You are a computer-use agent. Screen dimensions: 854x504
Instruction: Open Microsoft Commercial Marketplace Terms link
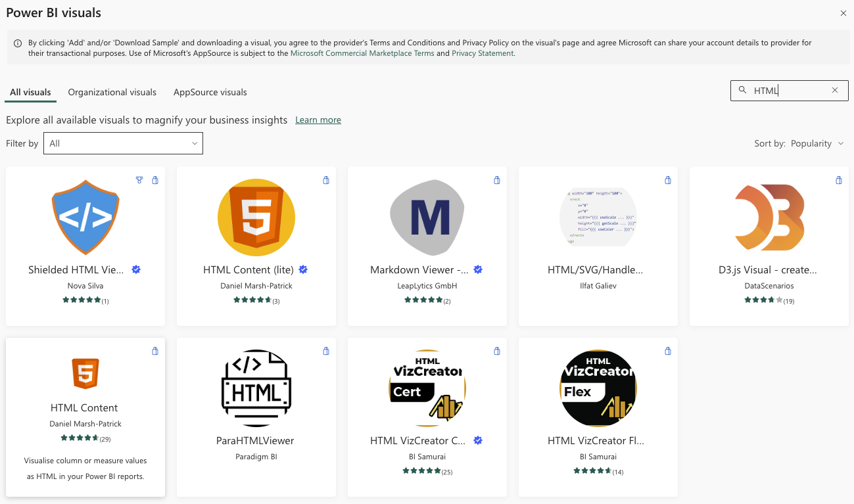tap(362, 53)
